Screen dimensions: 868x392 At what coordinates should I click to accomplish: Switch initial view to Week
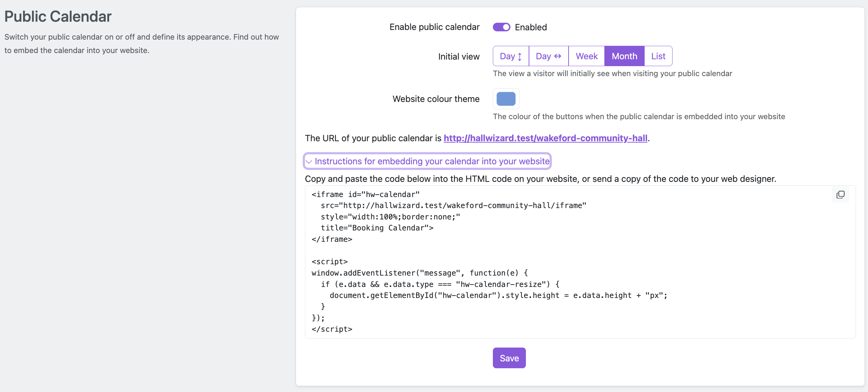pyautogui.click(x=586, y=56)
